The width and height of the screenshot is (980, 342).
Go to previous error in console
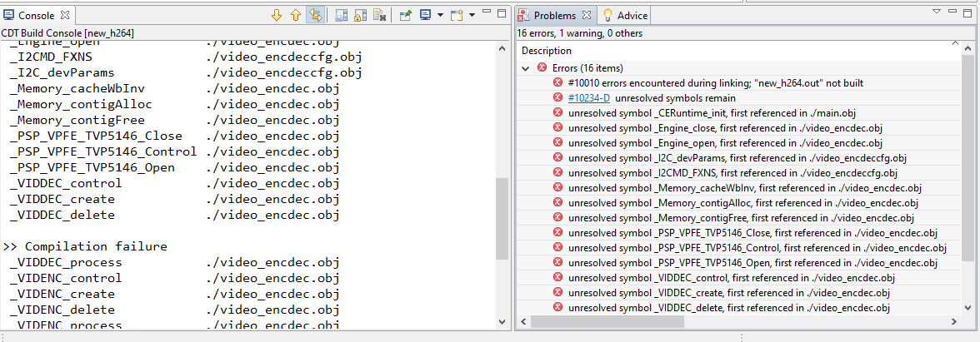click(296, 15)
